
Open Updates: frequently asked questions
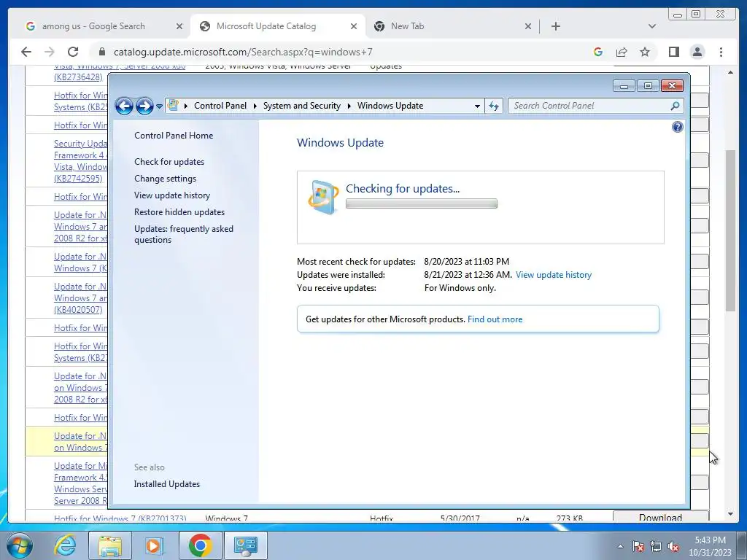point(183,234)
